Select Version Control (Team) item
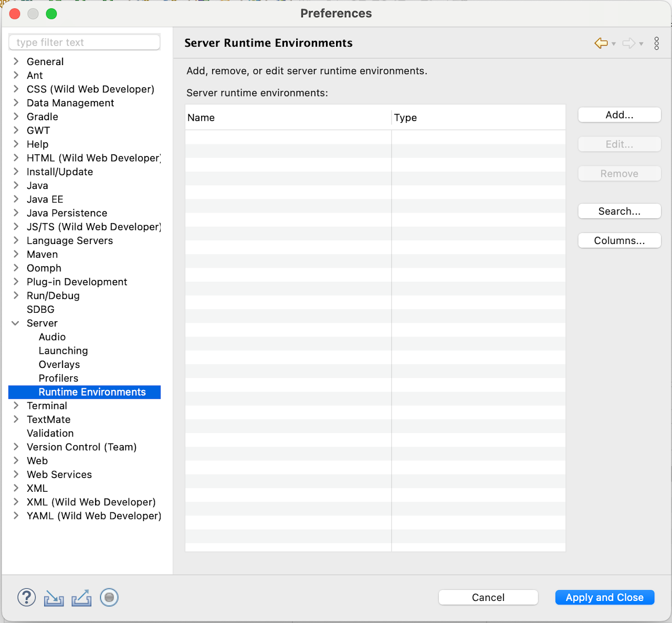The image size is (672, 623). (x=81, y=447)
